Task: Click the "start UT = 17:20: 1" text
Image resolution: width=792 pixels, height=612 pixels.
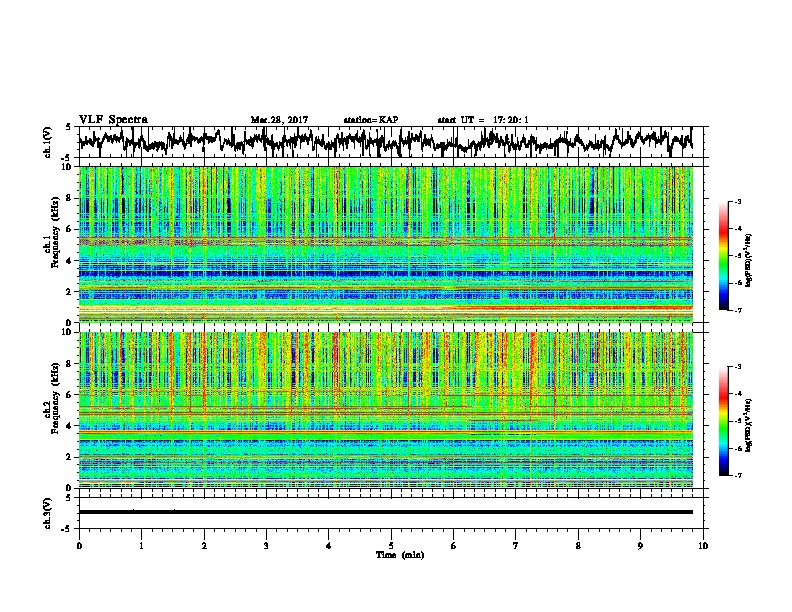Action: [x=483, y=120]
